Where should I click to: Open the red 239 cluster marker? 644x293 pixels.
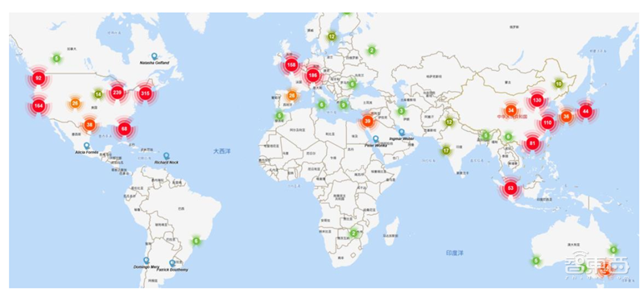point(117,93)
